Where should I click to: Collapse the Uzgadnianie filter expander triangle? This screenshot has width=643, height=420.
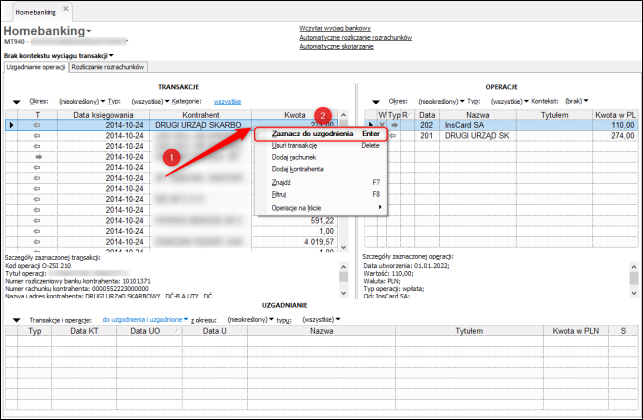[x=16, y=320]
